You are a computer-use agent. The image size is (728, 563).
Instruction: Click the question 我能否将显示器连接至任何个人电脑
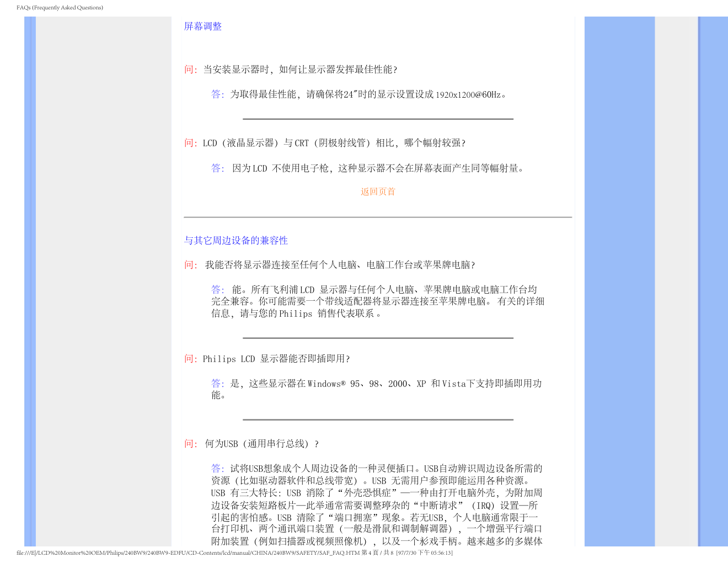click(x=340, y=265)
